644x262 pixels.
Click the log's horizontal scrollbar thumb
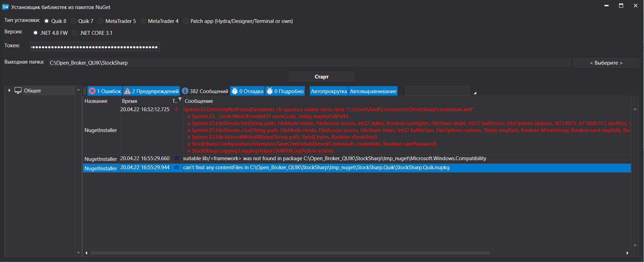point(290,253)
